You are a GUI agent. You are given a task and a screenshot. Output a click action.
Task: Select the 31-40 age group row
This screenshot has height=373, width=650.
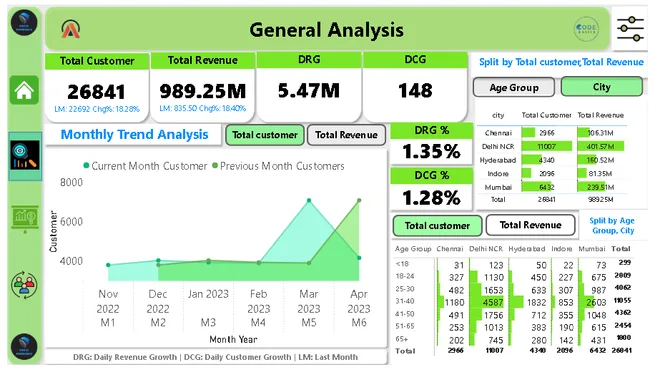click(x=513, y=302)
